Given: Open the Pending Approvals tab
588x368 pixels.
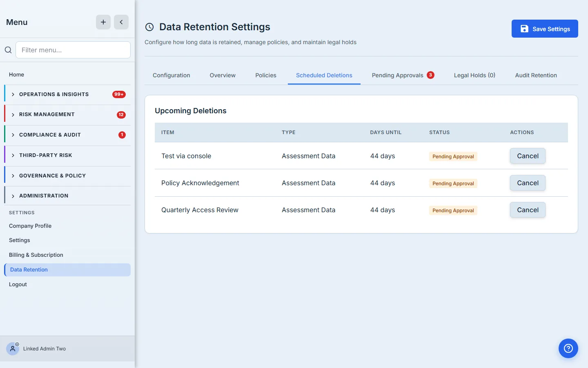Looking at the screenshot, I should pos(403,75).
